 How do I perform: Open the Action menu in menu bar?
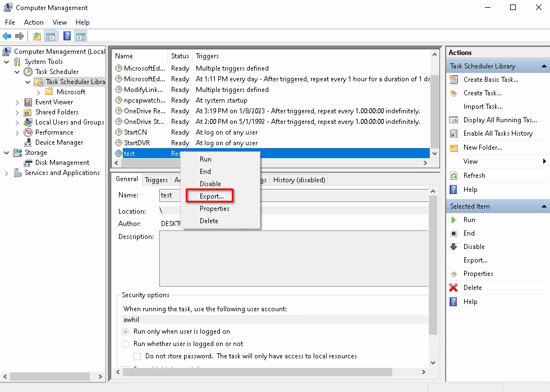[x=34, y=22]
